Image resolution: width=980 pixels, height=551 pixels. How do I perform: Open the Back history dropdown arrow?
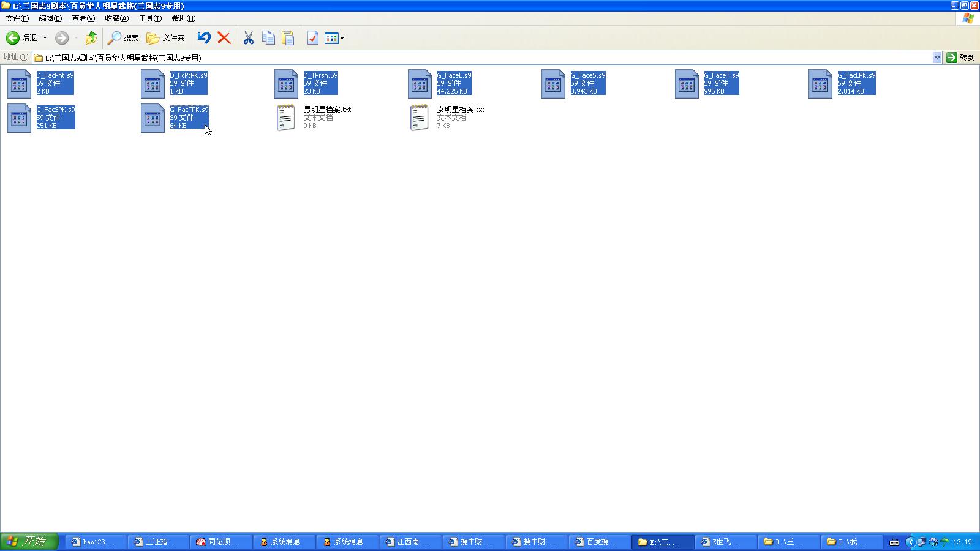pyautogui.click(x=45, y=38)
